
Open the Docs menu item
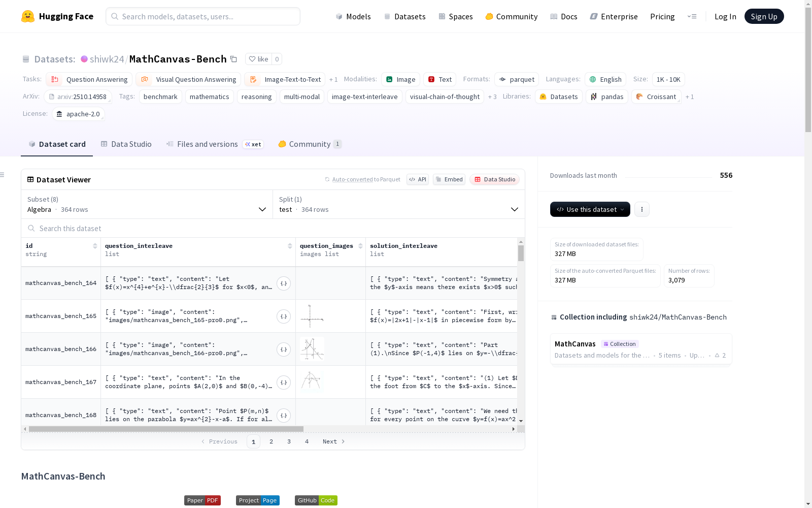564,16
